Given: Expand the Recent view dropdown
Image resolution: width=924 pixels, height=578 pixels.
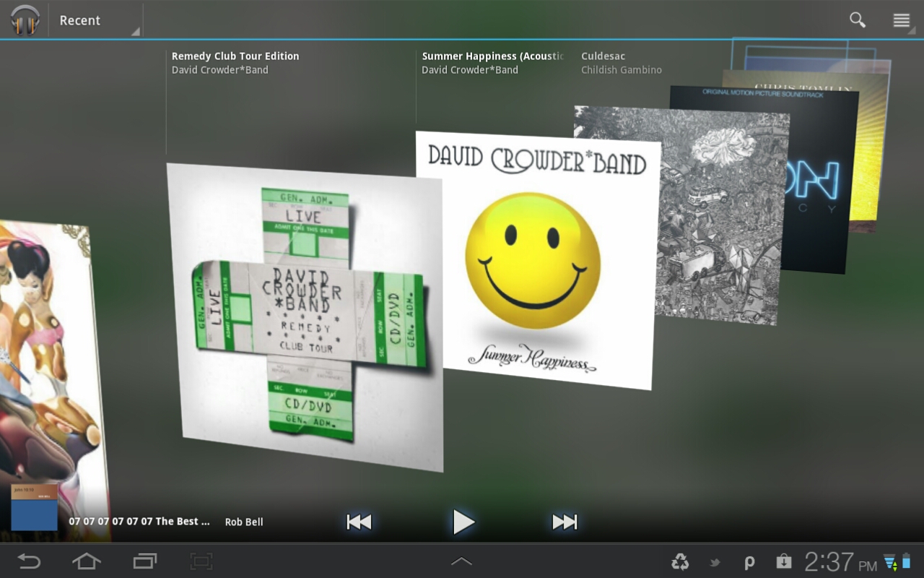Looking at the screenshot, I should coord(95,20).
